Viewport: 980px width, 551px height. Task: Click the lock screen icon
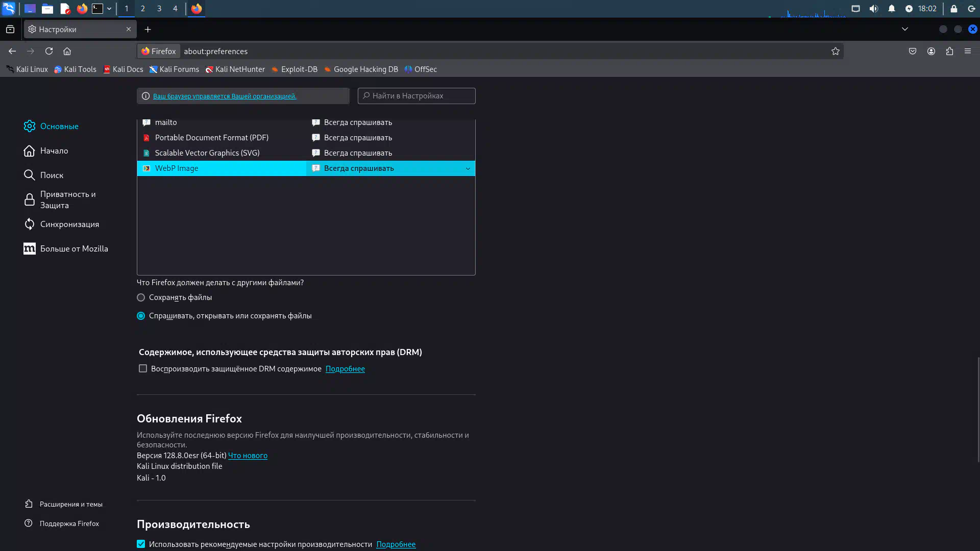tap(953, 9)
